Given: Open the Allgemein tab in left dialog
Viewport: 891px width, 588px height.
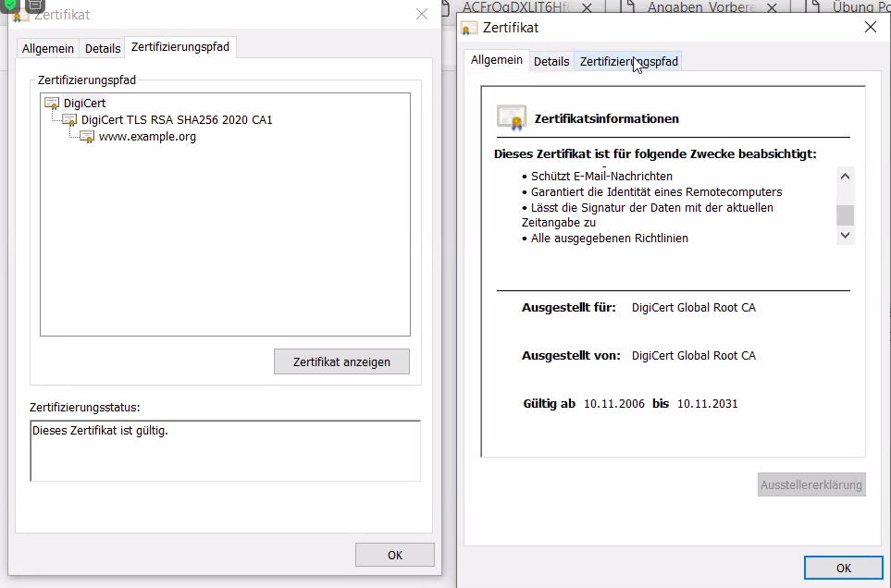Looking at the screenshot, I should (47, 48).
